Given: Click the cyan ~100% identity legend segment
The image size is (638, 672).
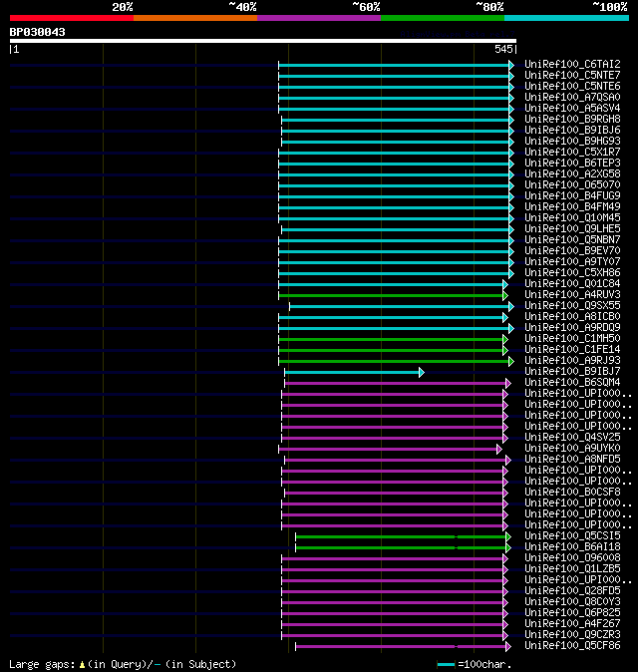Looking at the screenshot, I should click(x=566, y=18).
